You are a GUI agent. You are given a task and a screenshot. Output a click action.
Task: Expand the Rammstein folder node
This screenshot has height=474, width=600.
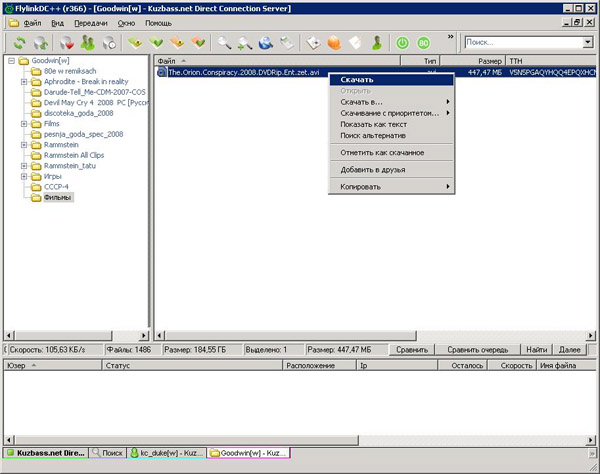[x=24, y=145]
